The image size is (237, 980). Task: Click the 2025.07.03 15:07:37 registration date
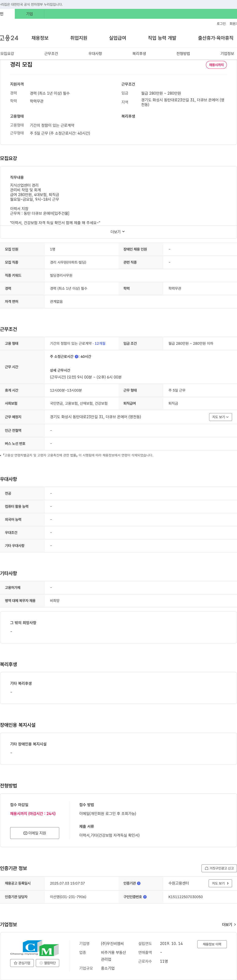(x=67, y=883)
